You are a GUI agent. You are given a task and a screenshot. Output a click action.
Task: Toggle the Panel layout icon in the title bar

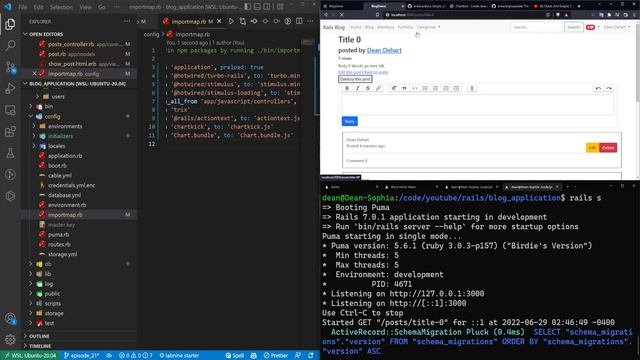click(x=257, y=7)
